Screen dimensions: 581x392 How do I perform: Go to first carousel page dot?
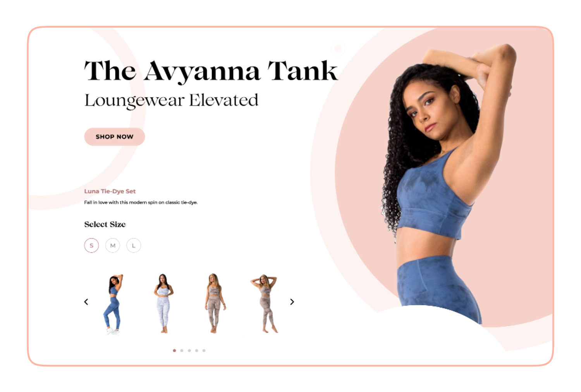point(174,351)
